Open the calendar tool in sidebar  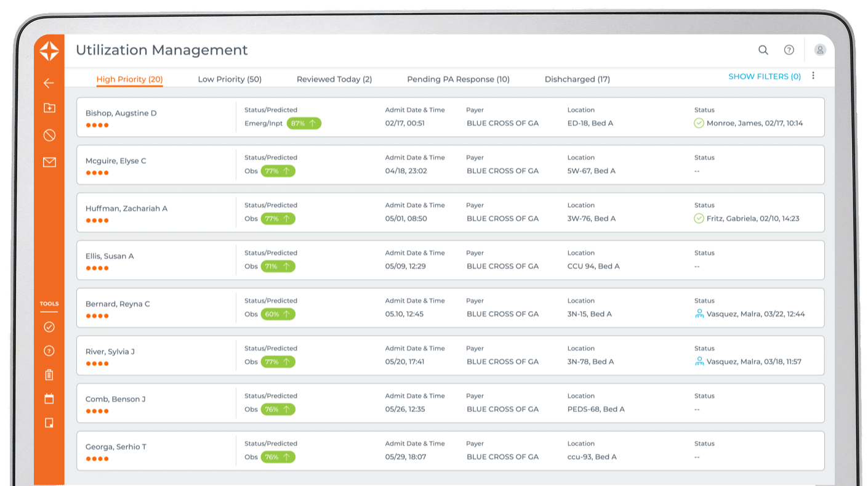click(x=49, y=399)
